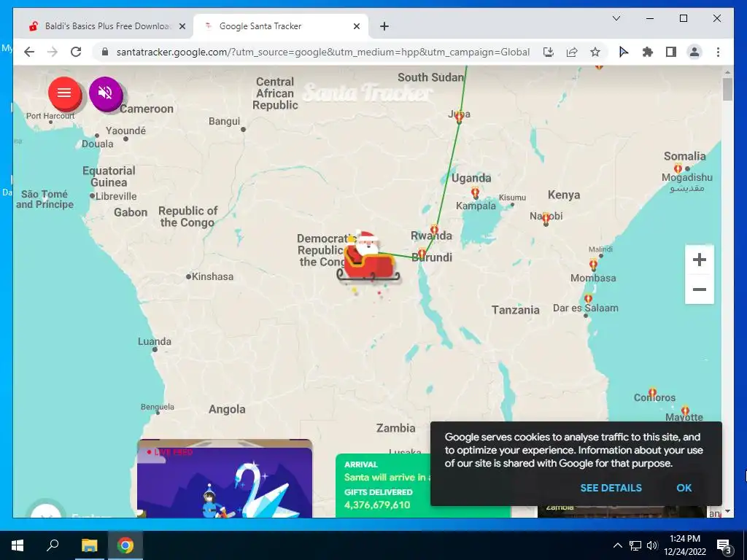Image resolution: width=747 pixels, height=560 pixels.
Task: Click the Luanda city label
Action: (x=155, y=341)
